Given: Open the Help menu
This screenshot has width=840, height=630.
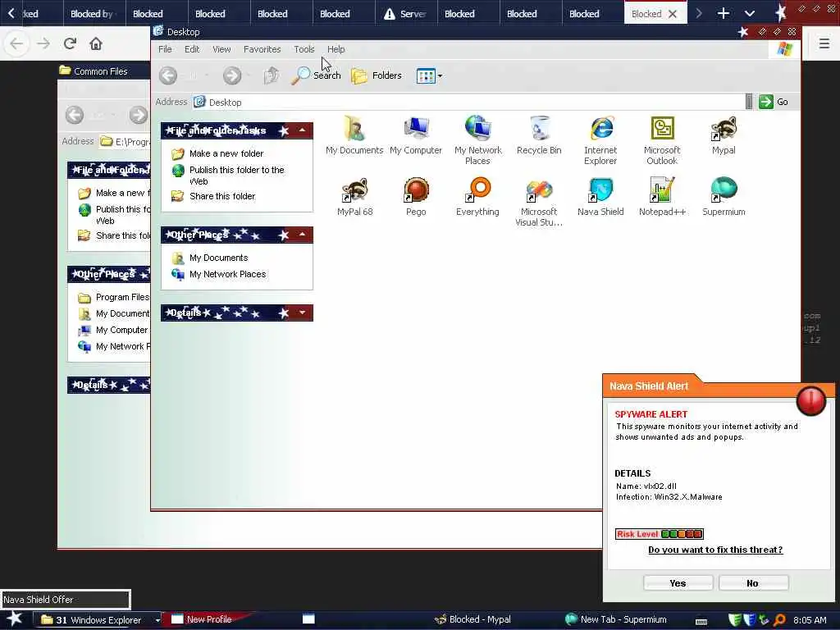Looking at the screenshot, I should click(x=336, y=49).
